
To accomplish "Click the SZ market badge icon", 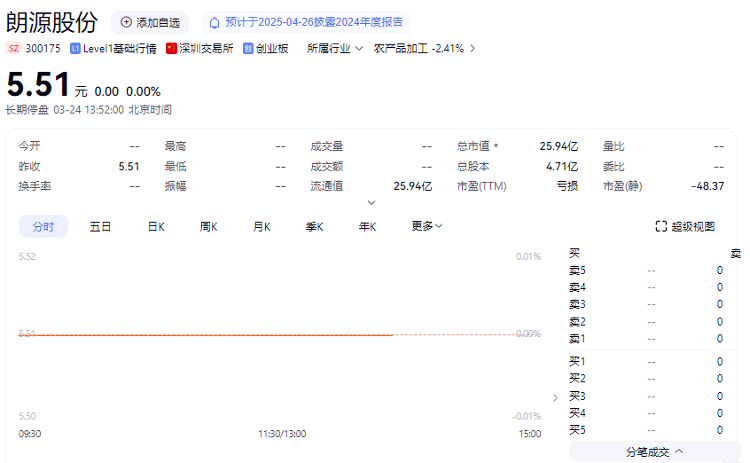I will pos(14,48).
